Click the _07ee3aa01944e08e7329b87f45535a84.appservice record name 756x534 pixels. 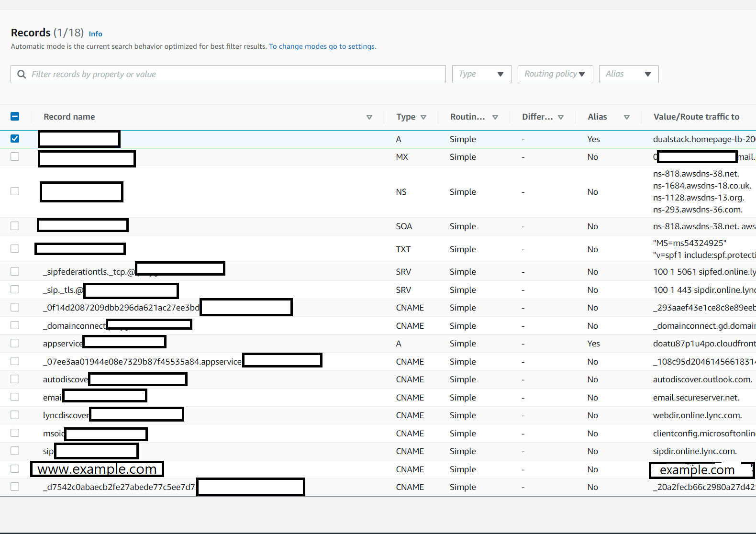pyautogui.click(x=143, y=362)
